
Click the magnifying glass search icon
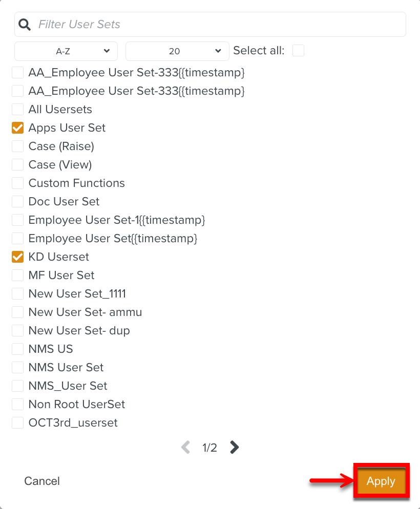(25, 24)
